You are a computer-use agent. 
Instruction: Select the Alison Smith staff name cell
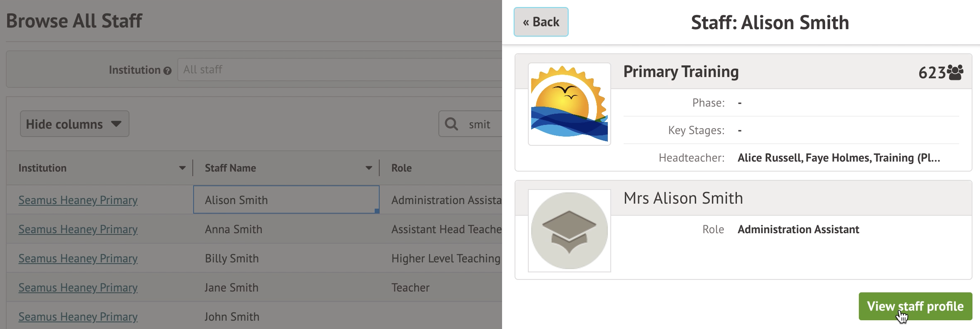point(286,200)
